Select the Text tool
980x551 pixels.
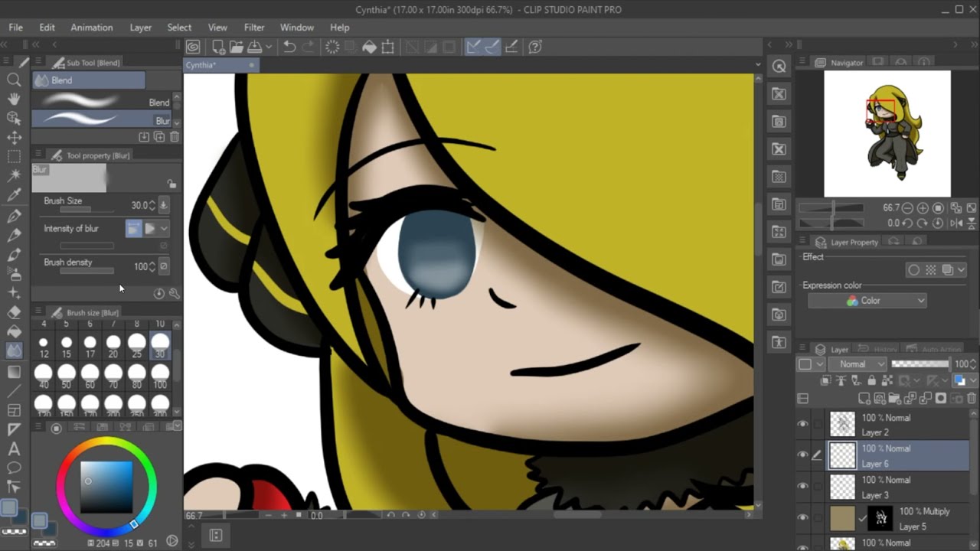tap(14, 448)
